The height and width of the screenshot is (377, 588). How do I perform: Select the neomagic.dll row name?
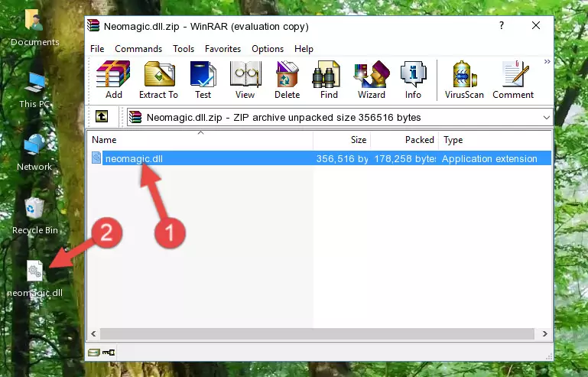pos(134,159)
